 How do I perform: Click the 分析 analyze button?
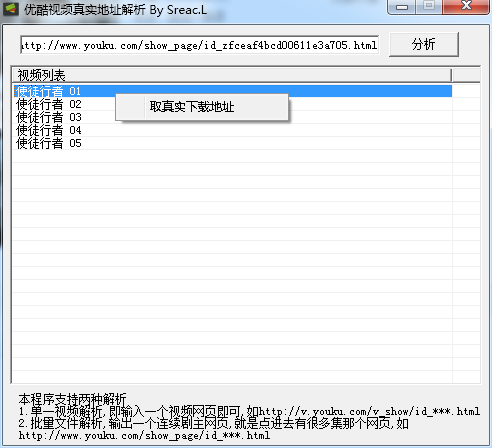[424, 44]
